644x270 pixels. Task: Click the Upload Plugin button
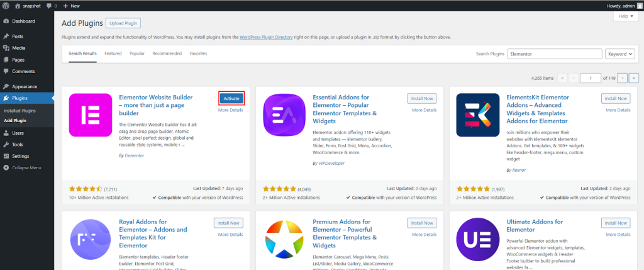123,23
